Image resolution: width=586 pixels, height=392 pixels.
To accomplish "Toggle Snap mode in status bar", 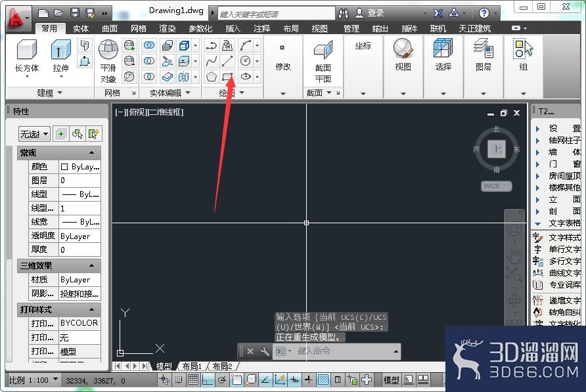I will tap(179, 380).
